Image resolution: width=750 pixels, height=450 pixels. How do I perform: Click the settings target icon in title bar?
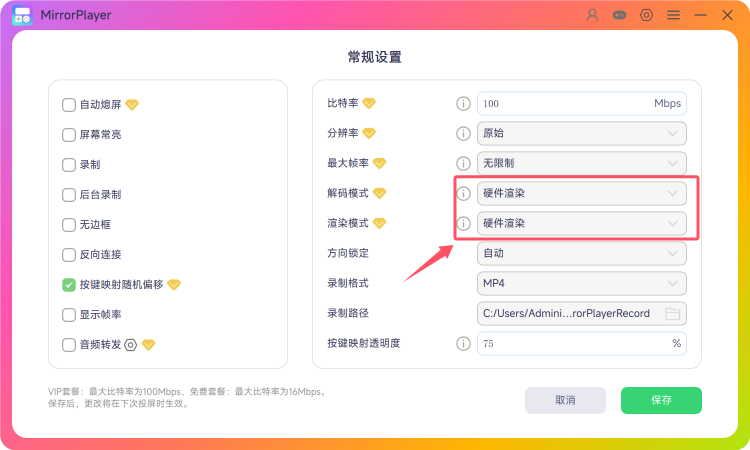pyautogui.click(x=646, y=15)
